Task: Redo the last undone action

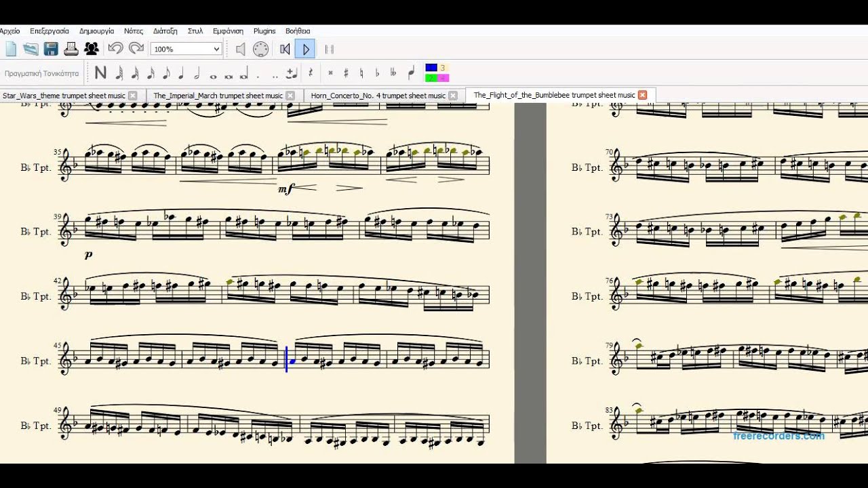Action: pos(136,48)
